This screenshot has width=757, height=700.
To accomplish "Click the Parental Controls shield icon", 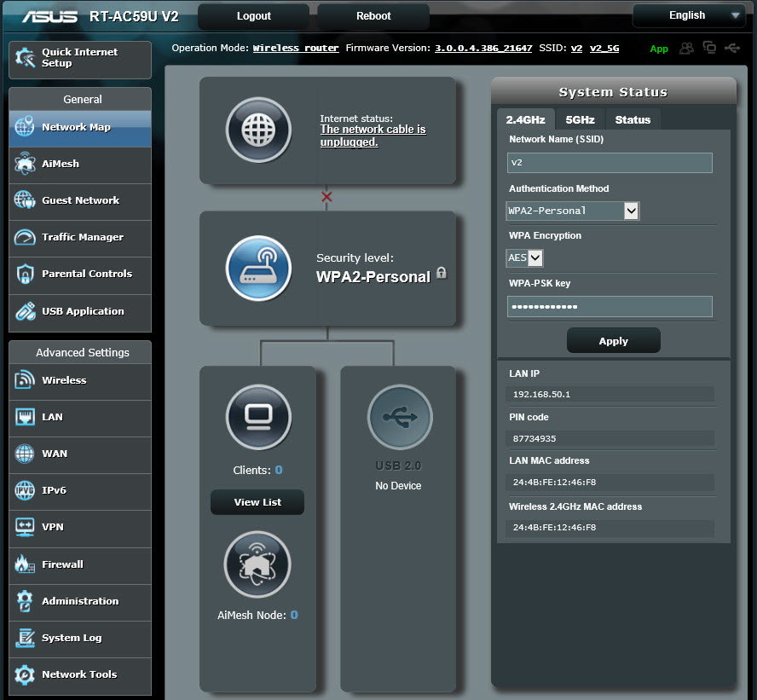I will pos(25,274).
